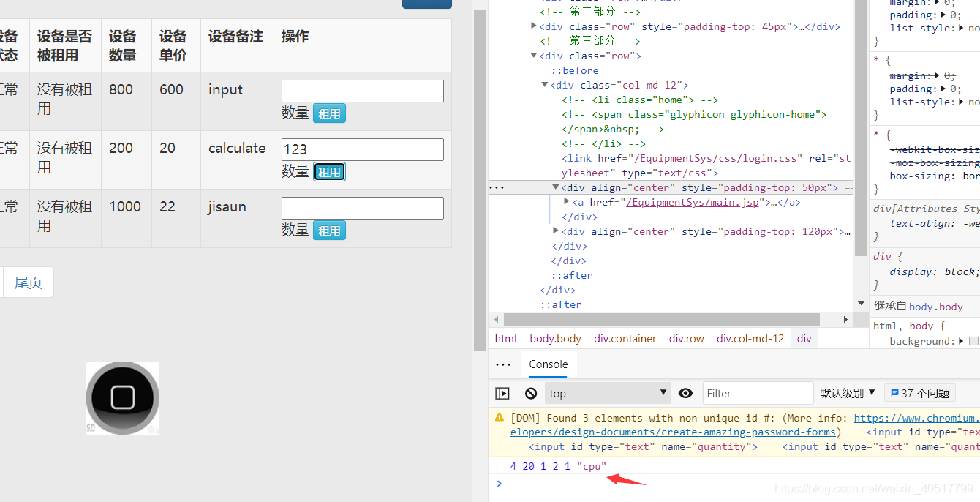Screen dimensions: 980x502
Task: Select the 'box-sizing' style declaration
Action: (x=935, y=176)
